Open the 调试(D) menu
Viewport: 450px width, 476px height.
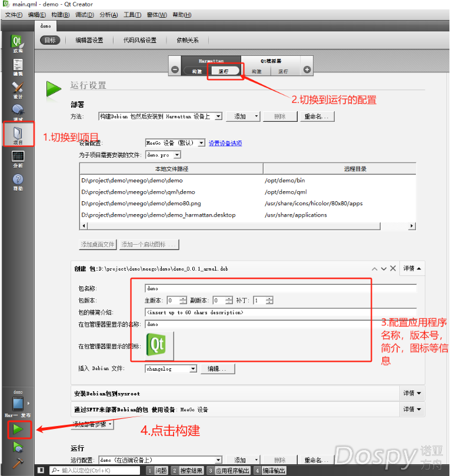click(x=84, y=15)
